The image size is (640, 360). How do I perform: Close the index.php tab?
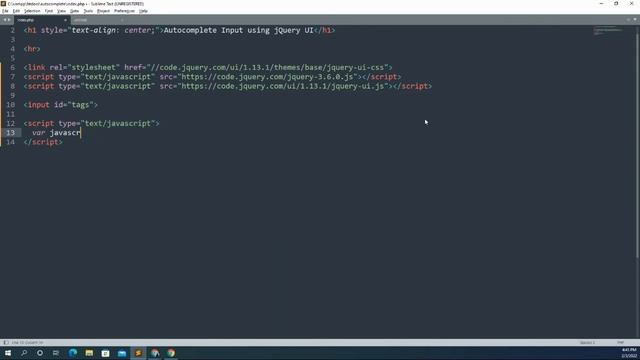click(65, 20)
